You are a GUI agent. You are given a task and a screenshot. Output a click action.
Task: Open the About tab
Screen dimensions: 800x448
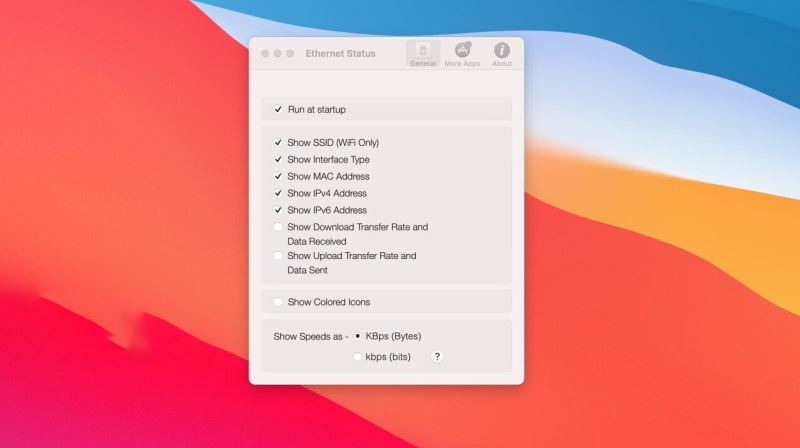[x=502, y=54]
